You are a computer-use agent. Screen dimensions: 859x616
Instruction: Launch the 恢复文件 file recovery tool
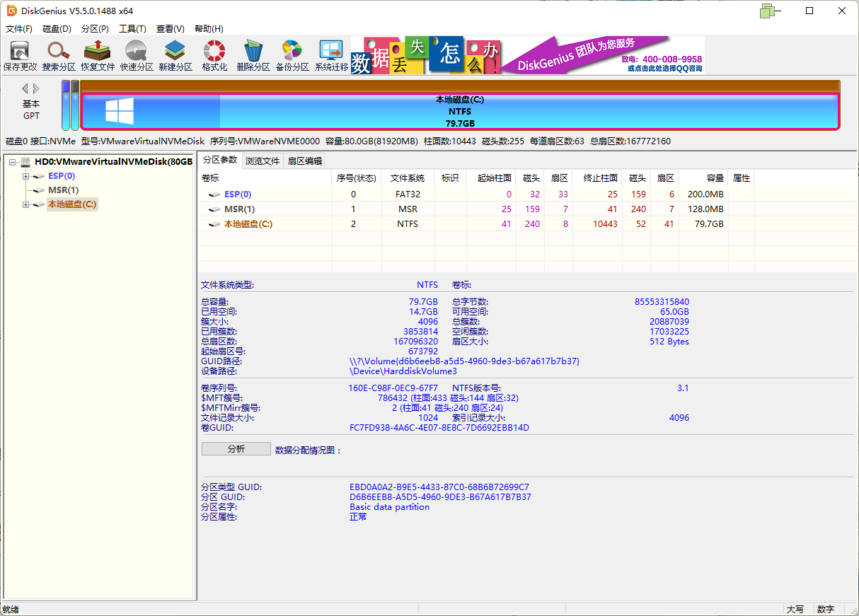coord(98,55)
